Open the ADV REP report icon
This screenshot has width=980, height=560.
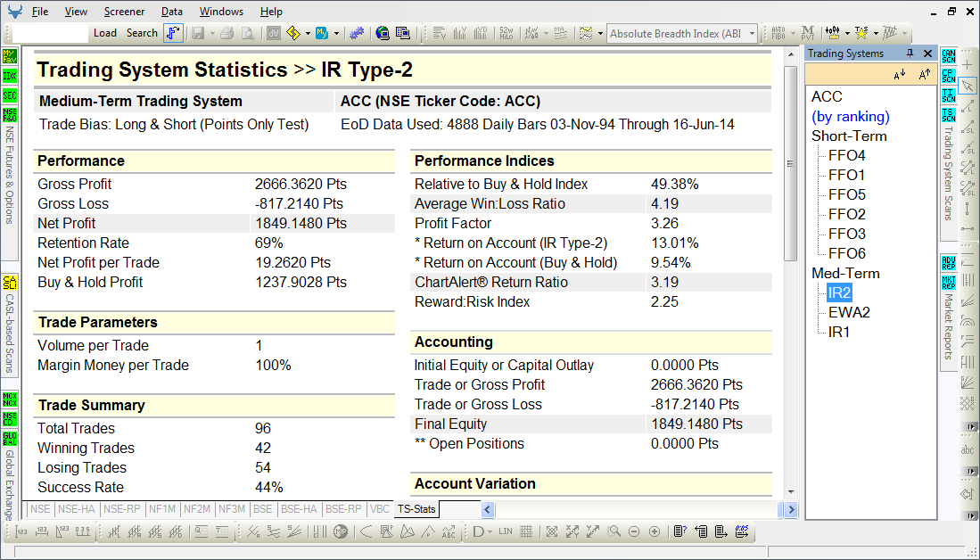[948, 262]
